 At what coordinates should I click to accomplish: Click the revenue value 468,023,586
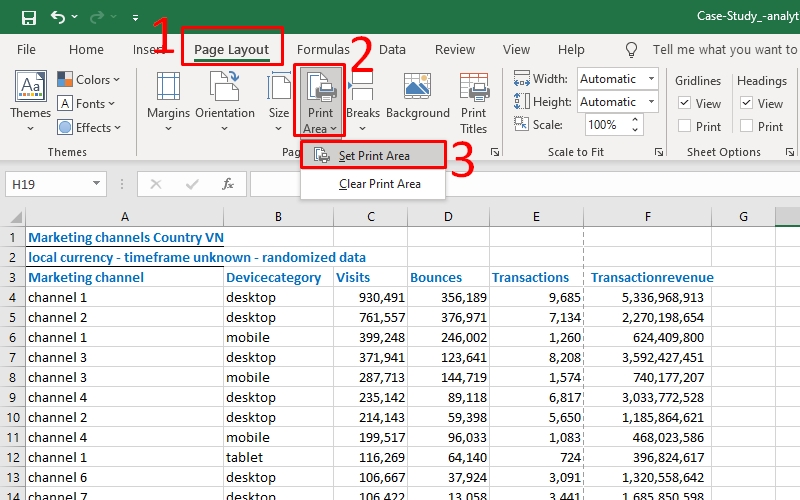pos(647,437)
